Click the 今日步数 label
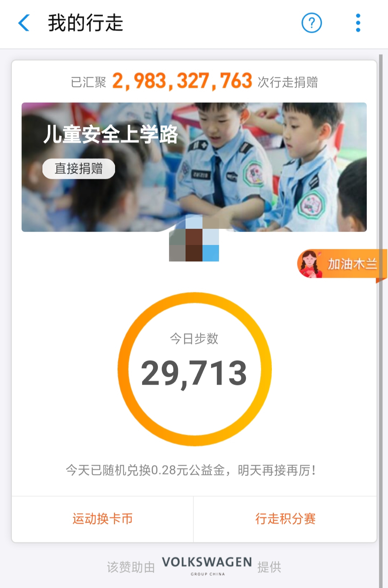 [x=194, y=338]
